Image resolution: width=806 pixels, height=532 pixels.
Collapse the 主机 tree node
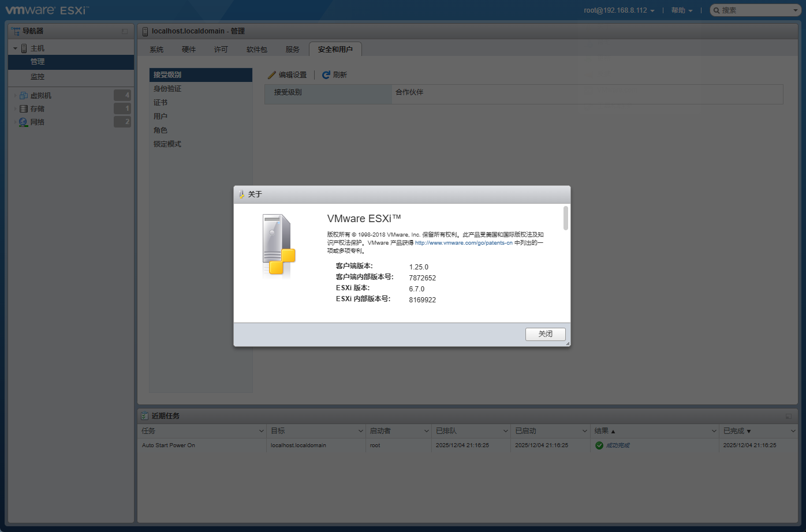point(16,48)
